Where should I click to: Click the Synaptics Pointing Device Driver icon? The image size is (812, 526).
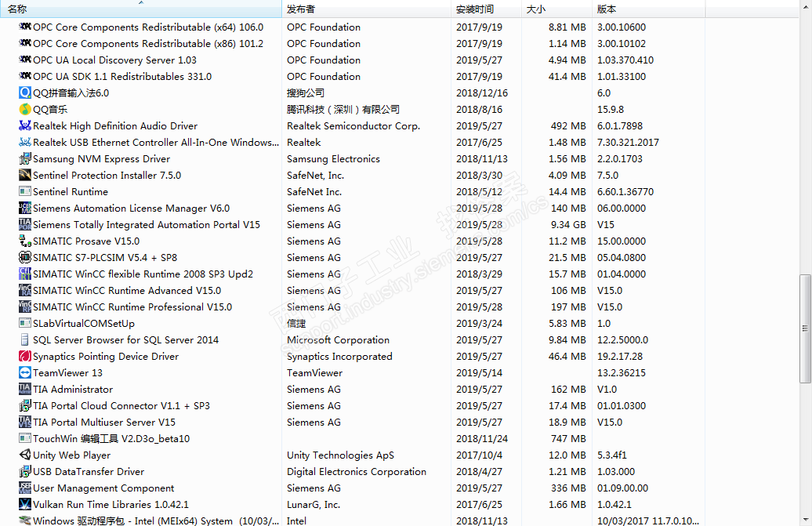point(25,356)
